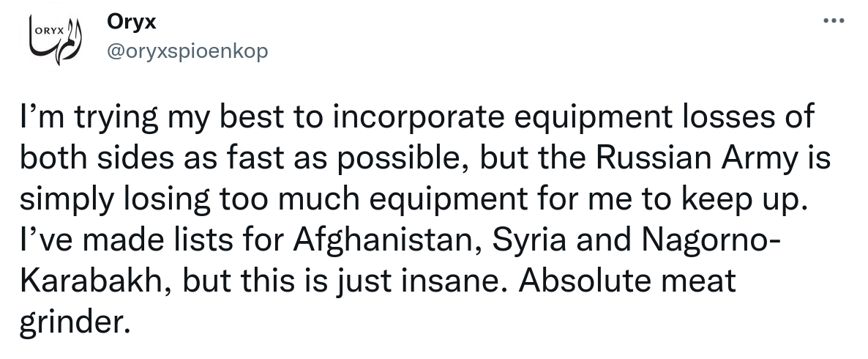Open the tweet's three-dot more options menu
This screenshot has height=359, width=868.
pos(834,21)
